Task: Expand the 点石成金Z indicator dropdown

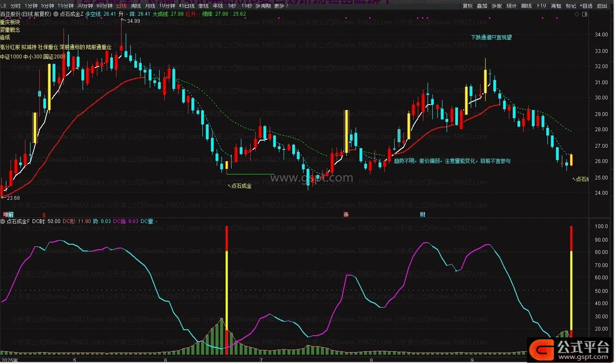Action: pos(56,14)
